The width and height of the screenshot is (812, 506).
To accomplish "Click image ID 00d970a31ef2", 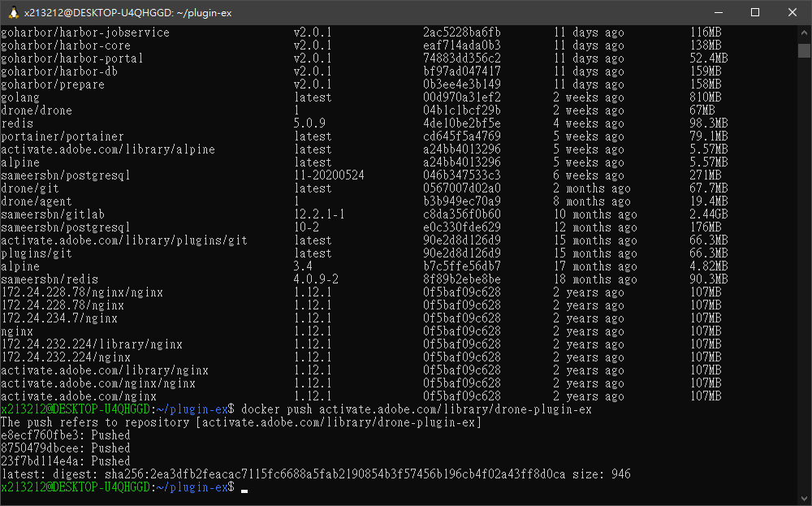I will click(462, 97).
